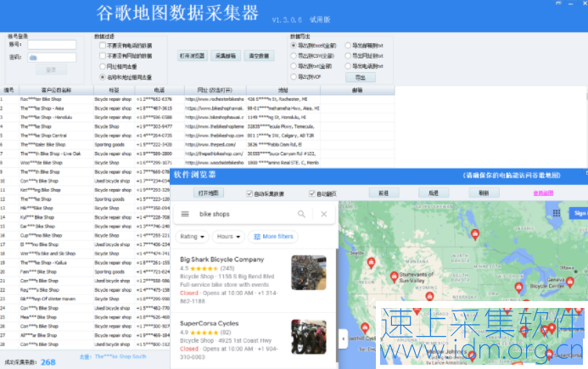588x369 pixels.
Task: Click the 采集邮箱 button
Action: pyautogui.click(x=226, y=56)
